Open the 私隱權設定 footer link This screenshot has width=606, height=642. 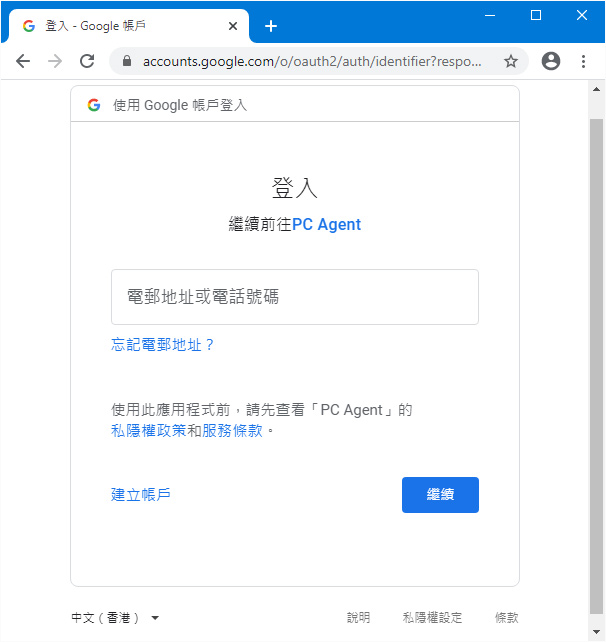coord(432,617)
